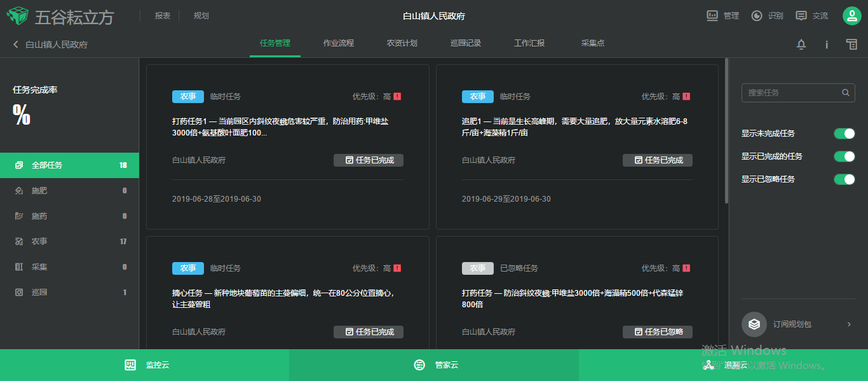Click the 订阅规划包 layers icon
Screen dimensions: 868x381
[754, 324]
